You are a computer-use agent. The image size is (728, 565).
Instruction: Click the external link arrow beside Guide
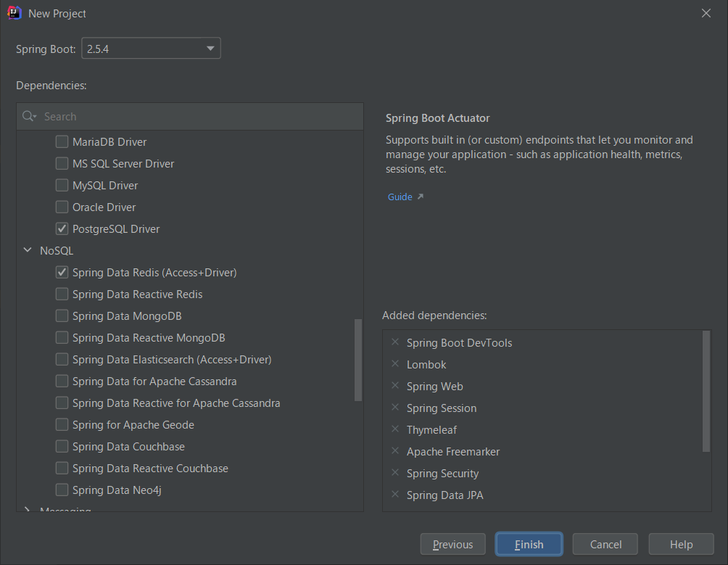click(x=420, y=197)
